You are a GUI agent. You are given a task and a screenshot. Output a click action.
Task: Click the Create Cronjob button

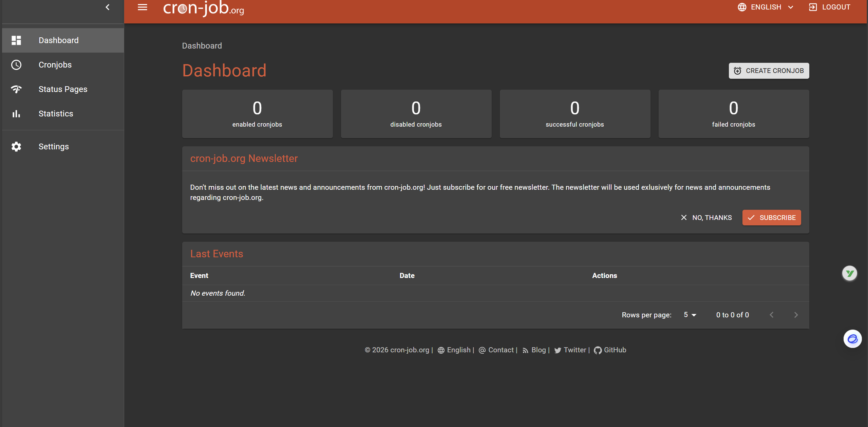pos(769,71)
